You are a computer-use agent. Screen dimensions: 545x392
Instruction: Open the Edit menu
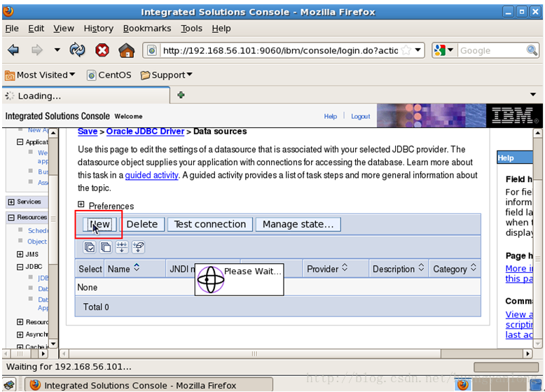point(36,29)
